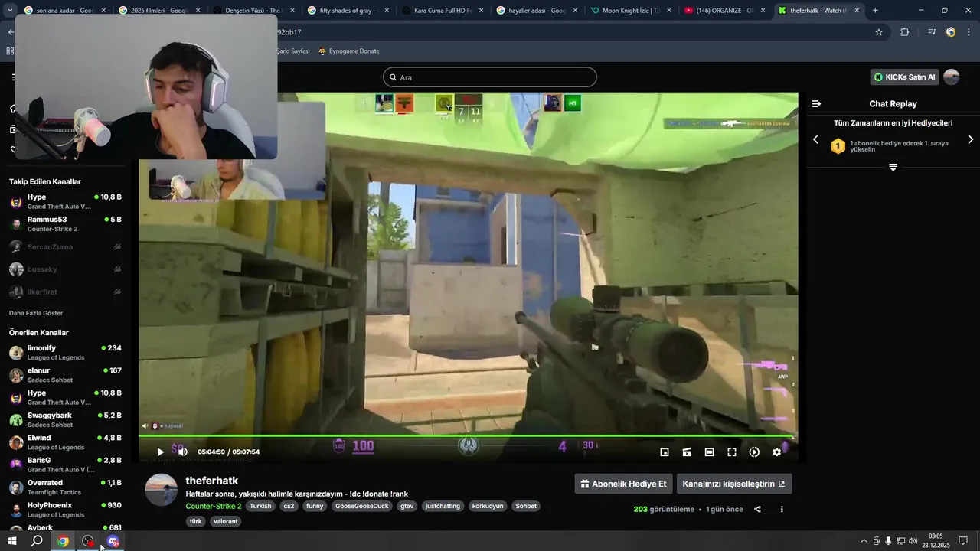This screenshot has width=980, height=551.
Task: Select the cs2 tag
Action: [289, 506]
